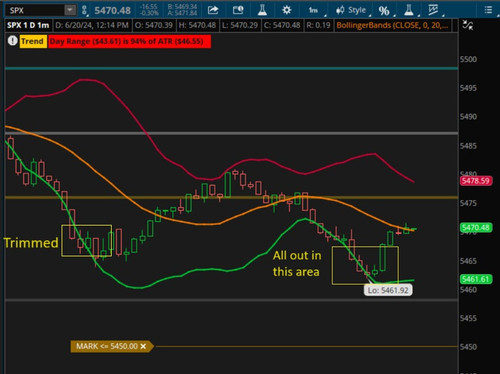
Task: Click the SPX 1 D 1m chart title
Action: [28, 25]
